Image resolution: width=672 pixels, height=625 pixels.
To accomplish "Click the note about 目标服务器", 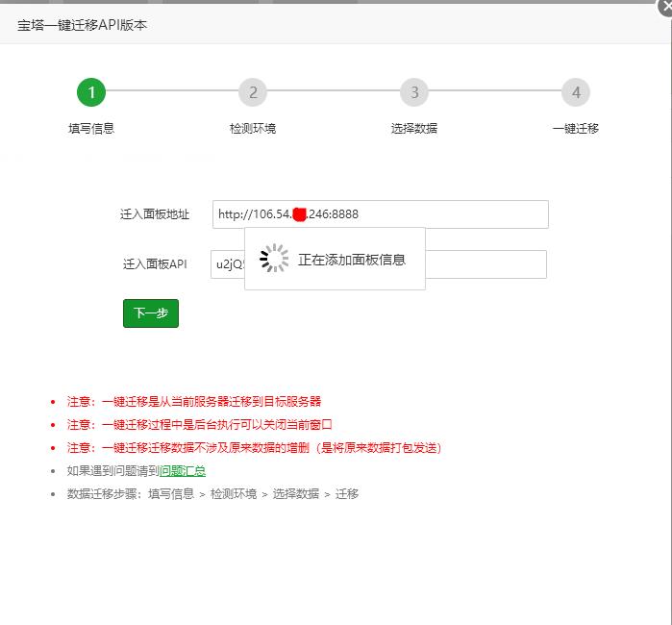I will tap(194, 402).
